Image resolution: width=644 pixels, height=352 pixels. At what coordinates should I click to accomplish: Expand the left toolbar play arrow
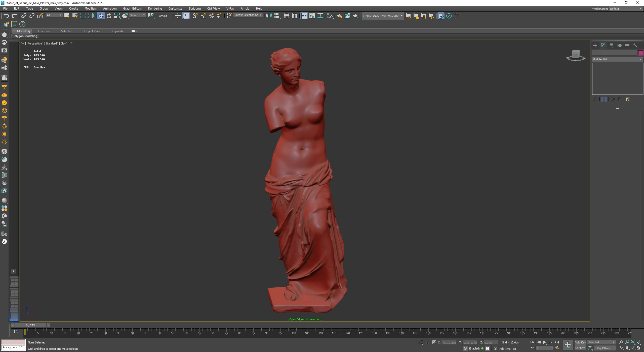pyautogui.click(x=14, y=271)
